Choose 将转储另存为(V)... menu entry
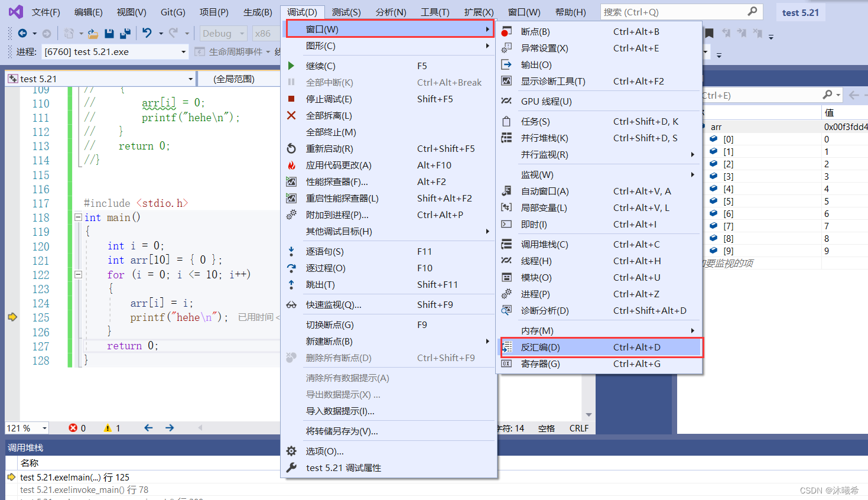 [390, 431]
